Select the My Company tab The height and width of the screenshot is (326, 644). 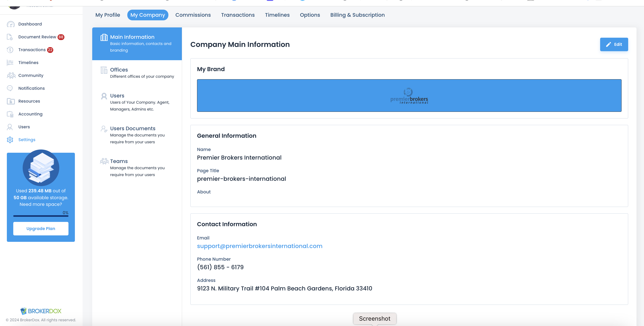tap(148, 15)
